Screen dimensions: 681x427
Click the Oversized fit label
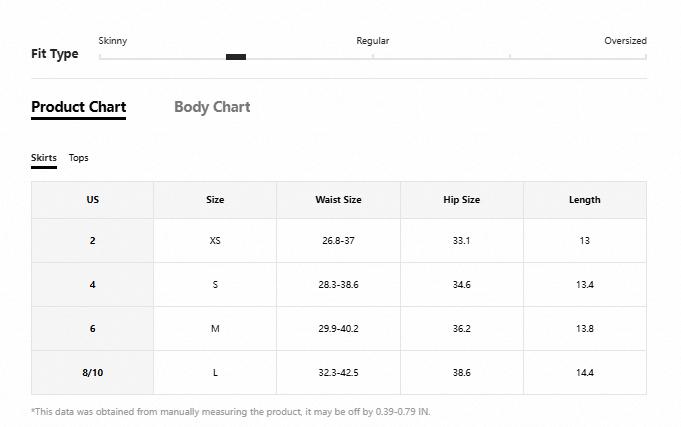(x=625, y=41)
